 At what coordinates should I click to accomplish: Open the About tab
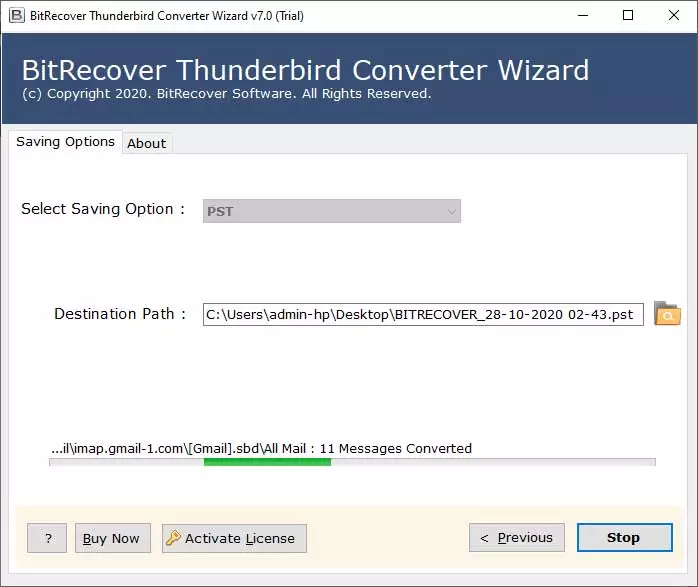(146, 143)
